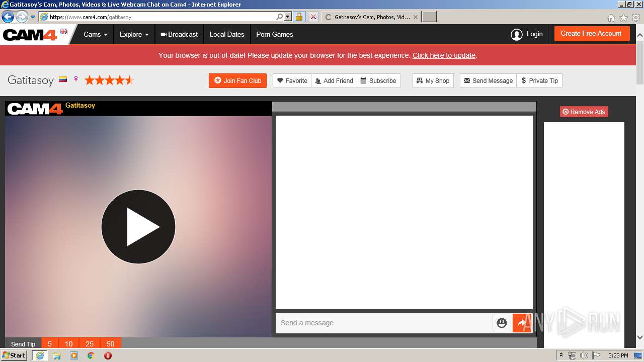
Task: Click the browser Back button
Action: click(8, 17)
